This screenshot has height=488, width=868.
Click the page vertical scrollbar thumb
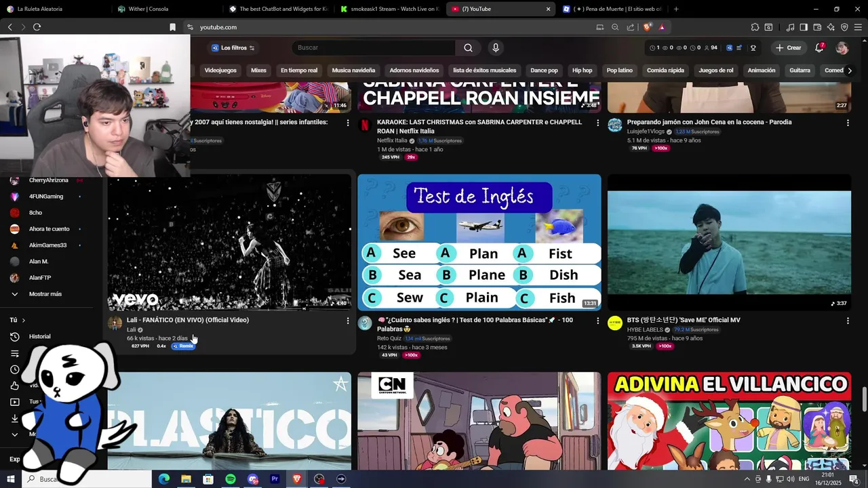pos(864,399)
